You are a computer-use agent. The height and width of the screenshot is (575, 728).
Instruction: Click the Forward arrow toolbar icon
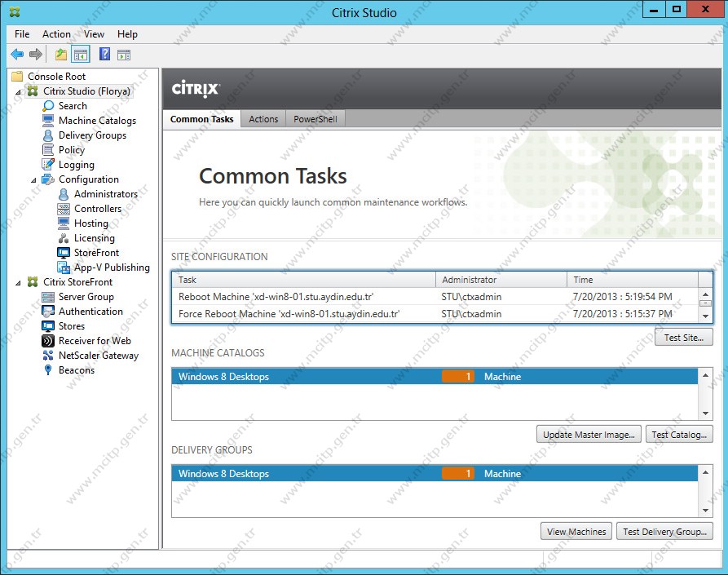pyautogui.click(x=36, y=55)
